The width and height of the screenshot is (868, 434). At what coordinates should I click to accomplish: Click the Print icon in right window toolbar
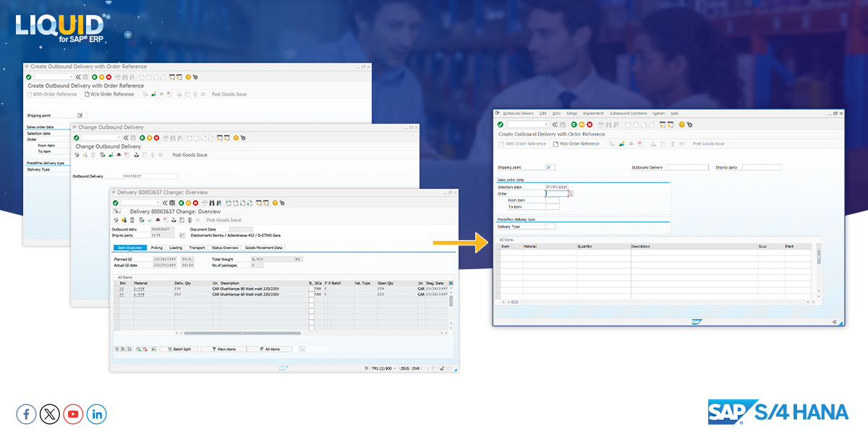[601, 124]
